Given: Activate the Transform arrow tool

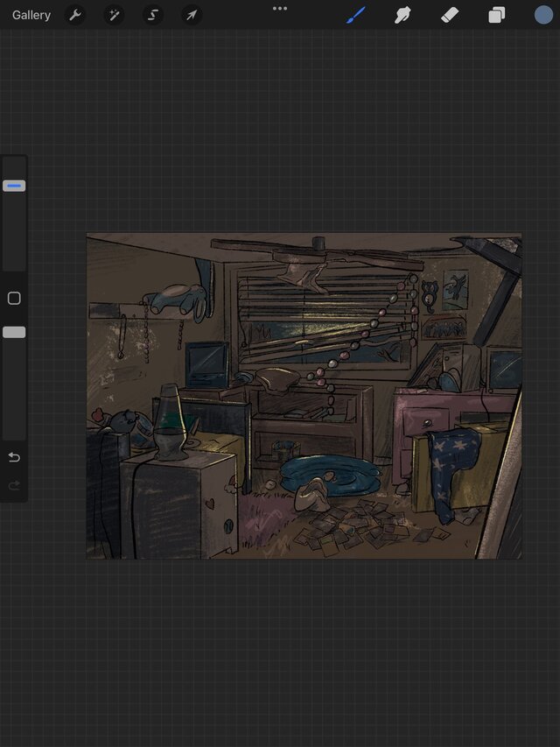Looking at the screenshot, I should pos(192,15).
